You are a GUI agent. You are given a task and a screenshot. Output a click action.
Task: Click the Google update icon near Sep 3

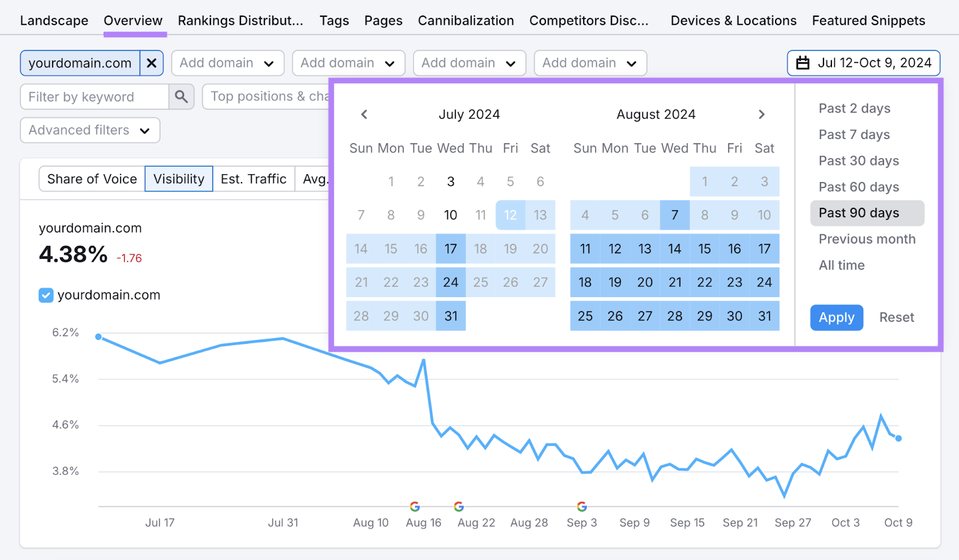pyautogui.click(x=582, y=506)
